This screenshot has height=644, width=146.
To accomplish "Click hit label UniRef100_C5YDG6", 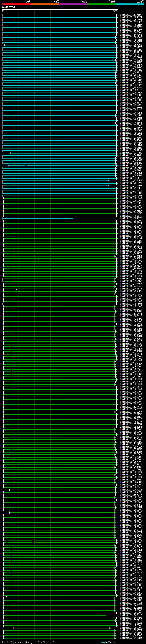I will [x=131, y=45].
